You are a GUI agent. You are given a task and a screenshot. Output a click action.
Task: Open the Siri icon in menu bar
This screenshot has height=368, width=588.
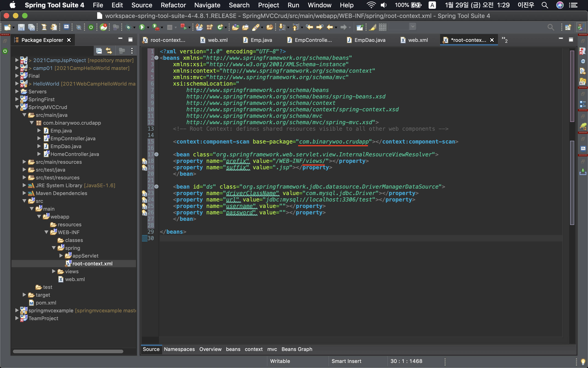click(x=560, y=5)
